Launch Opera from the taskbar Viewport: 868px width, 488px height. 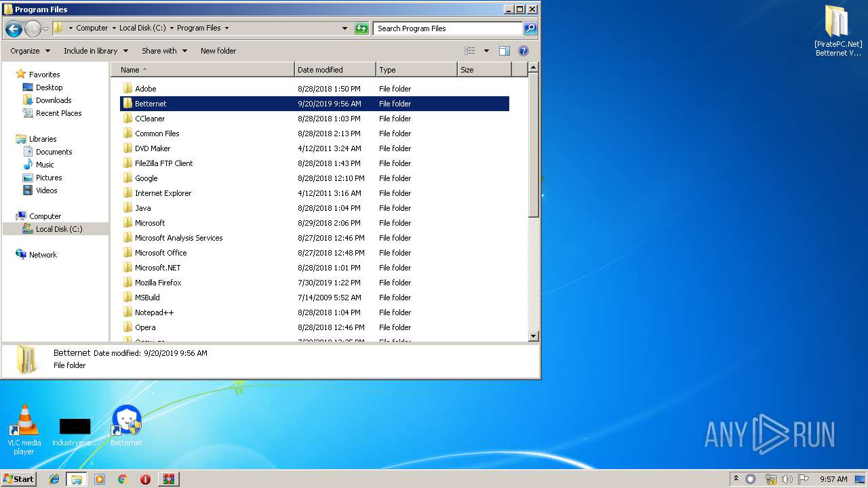click(145, 479)
